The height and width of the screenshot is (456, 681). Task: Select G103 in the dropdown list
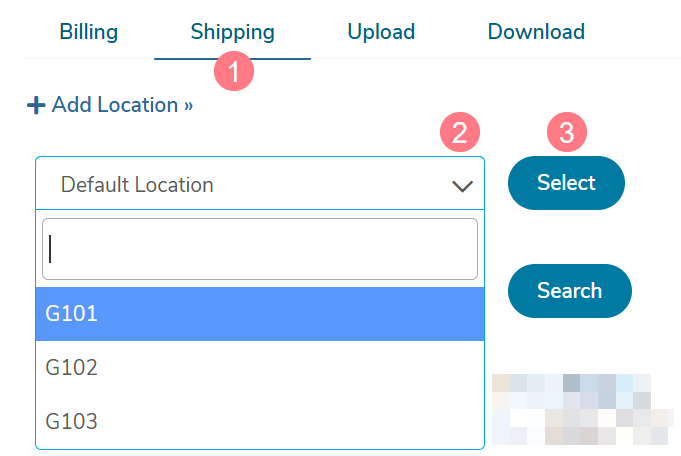click(260, 421)
